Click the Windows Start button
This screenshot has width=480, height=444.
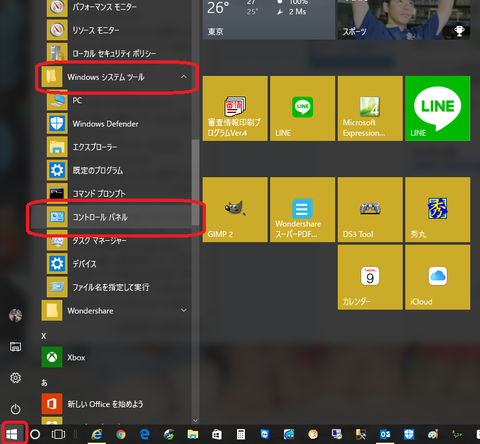point(12,434)
